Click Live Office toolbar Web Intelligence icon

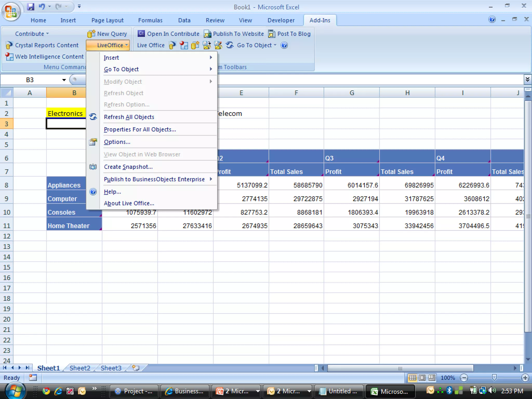tap(184, 45)
